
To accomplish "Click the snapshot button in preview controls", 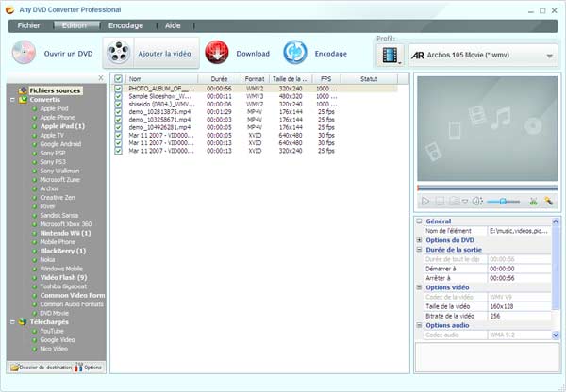I will point(454,201).
